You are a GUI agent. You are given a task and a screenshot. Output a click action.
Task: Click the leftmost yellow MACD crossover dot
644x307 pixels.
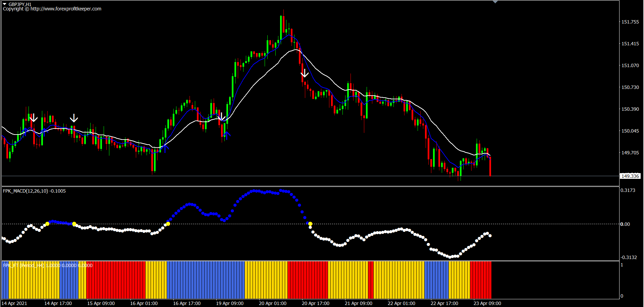(47, 224)
